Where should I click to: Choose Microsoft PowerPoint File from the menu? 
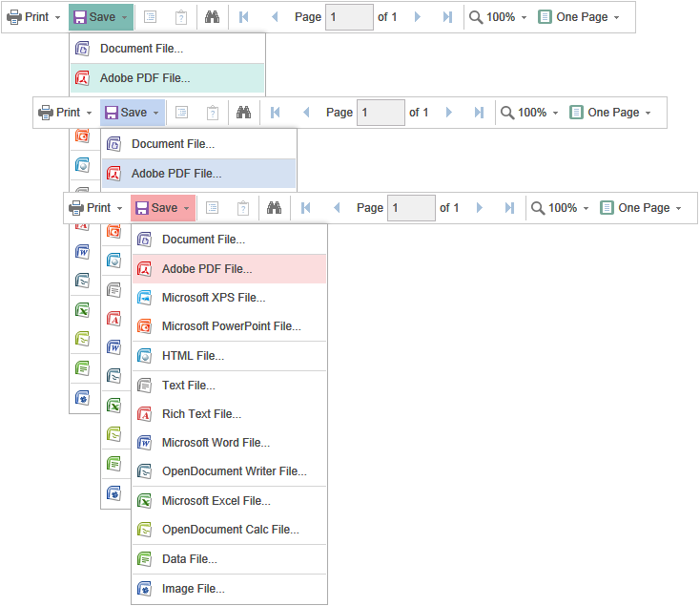[231, 326]
